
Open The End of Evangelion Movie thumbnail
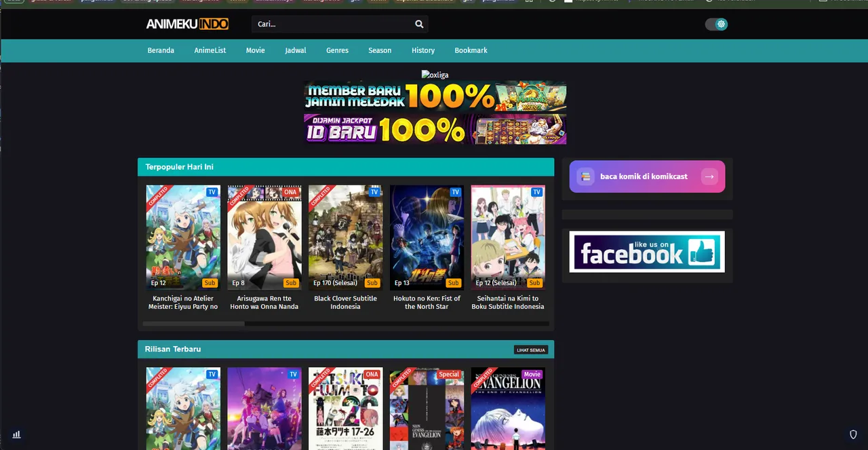508,409
